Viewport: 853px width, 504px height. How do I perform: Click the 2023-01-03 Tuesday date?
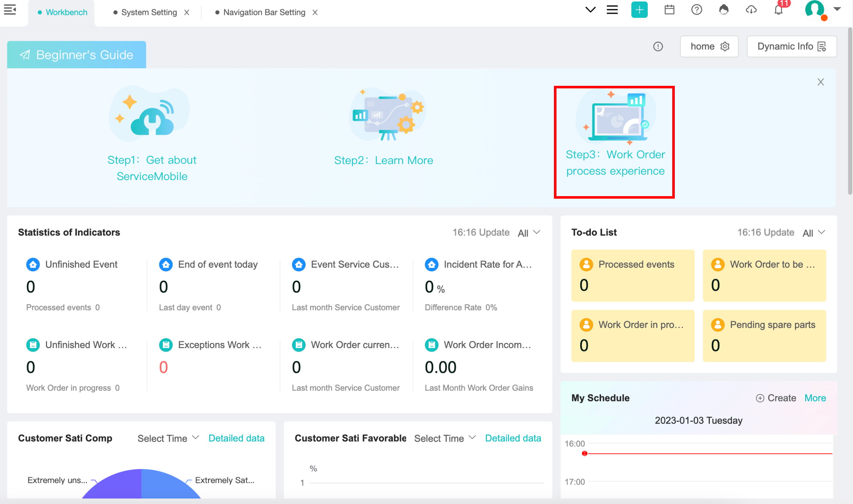[699, 420]
